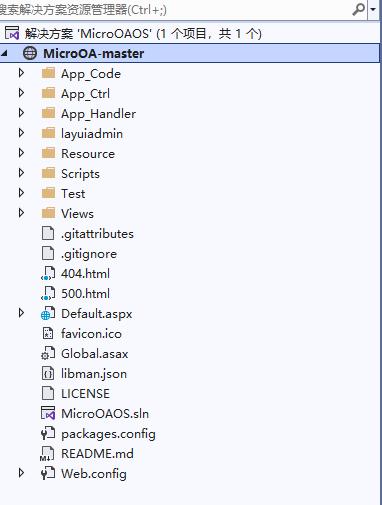Expand the layuiadmin folder
Screen dimensions: 382x505
coord(21,133)
